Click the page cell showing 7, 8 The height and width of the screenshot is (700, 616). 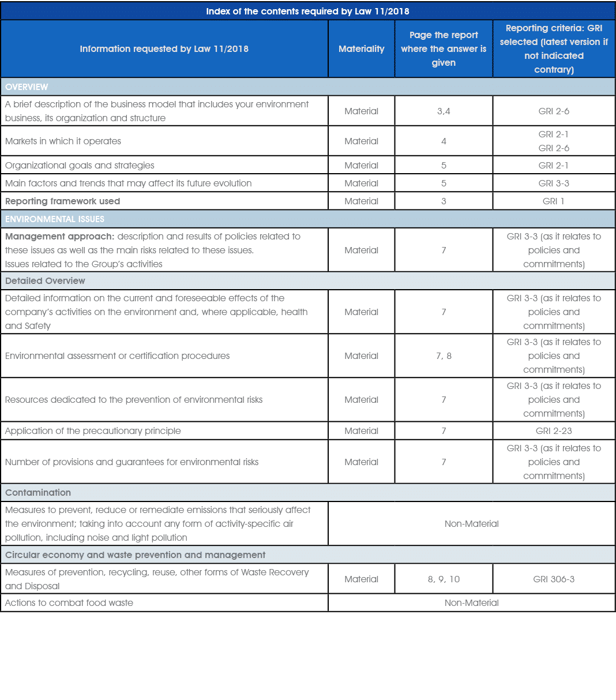pos(443,355)
